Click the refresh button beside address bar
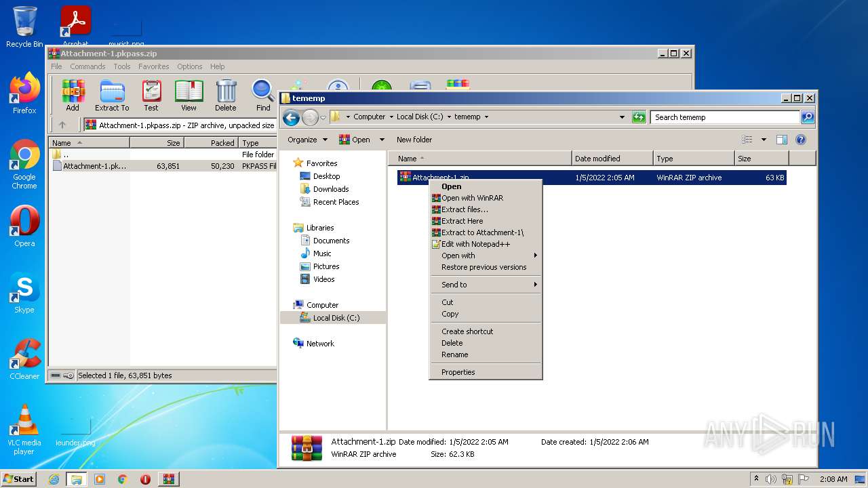The height and width of the screenshot is (488, 868). coord(639,117)
